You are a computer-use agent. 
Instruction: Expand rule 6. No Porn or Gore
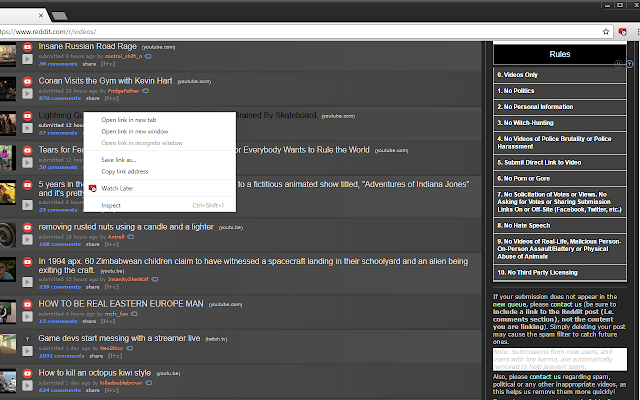(560, 178)
